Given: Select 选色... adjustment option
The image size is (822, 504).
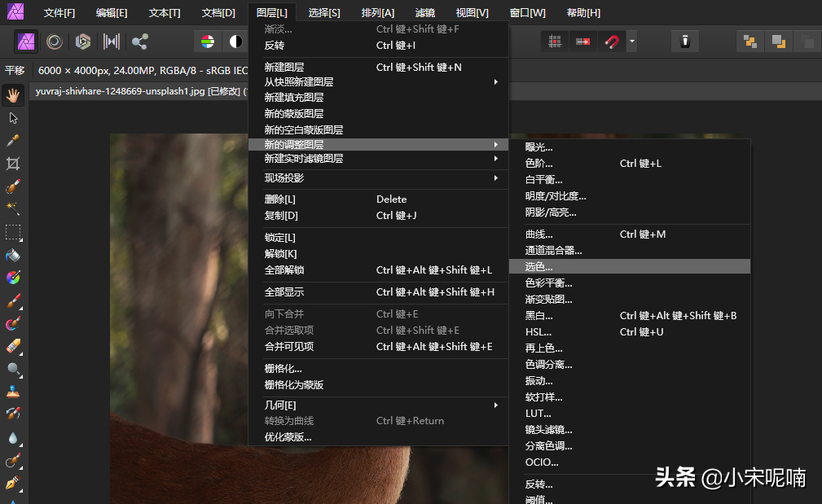Looking at the screenshot, I should [x=630, y=267].
